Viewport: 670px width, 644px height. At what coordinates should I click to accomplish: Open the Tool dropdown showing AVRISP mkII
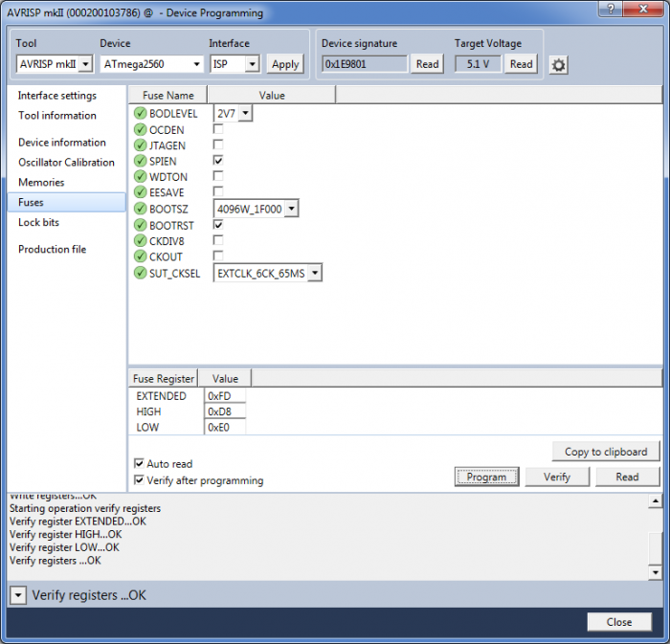[55, 64]
